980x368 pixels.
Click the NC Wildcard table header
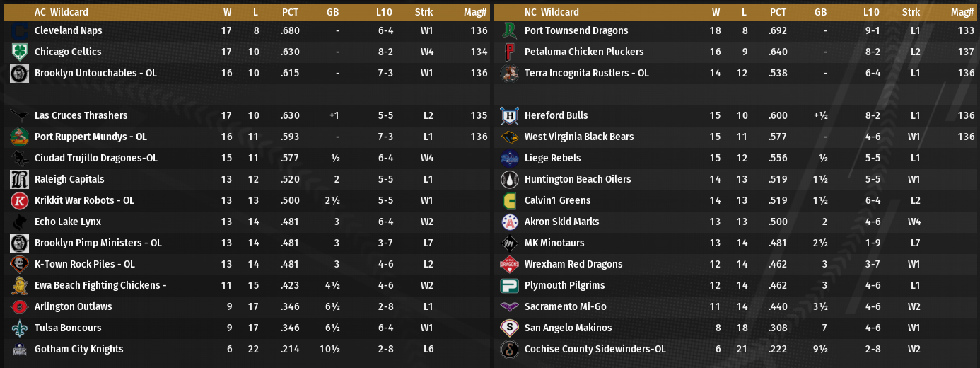pyautogui.click(x=552, y=12)
